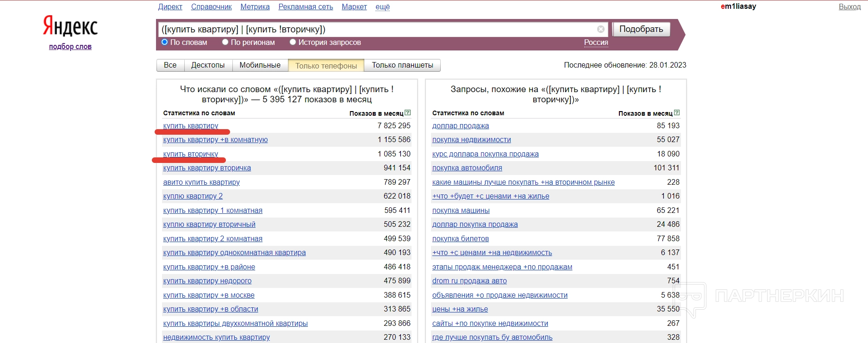This screenshot has height=343, width=868.
Task: Open the 'Россия' region selector
Action: click(x=596, y=42)
